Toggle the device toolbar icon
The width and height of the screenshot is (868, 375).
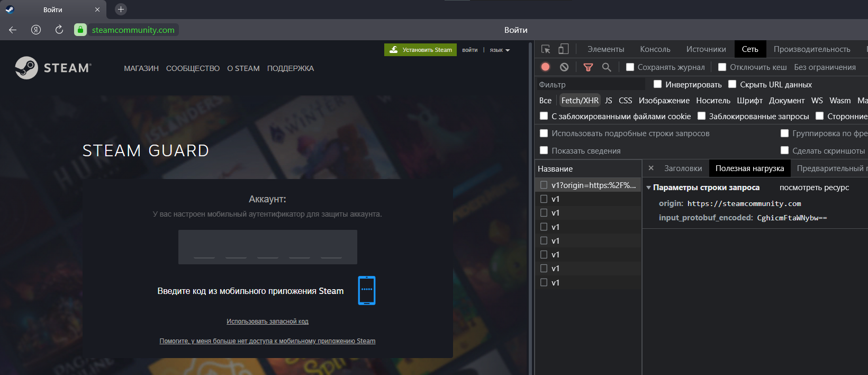(563, 49)
